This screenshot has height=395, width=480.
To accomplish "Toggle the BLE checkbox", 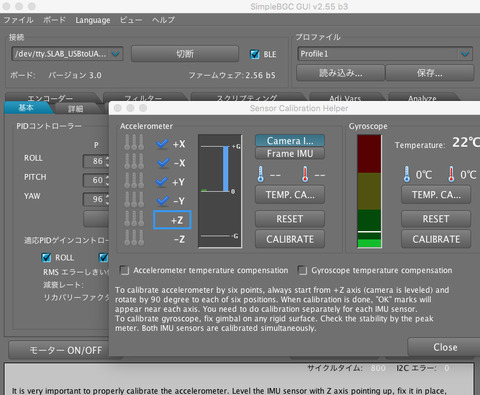I will (255, 54).
